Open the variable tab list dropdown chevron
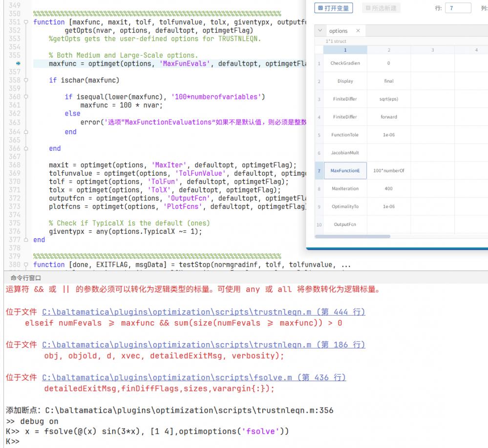Image resolution: width=488 pixels, height=448 pixels. (320, 31)
